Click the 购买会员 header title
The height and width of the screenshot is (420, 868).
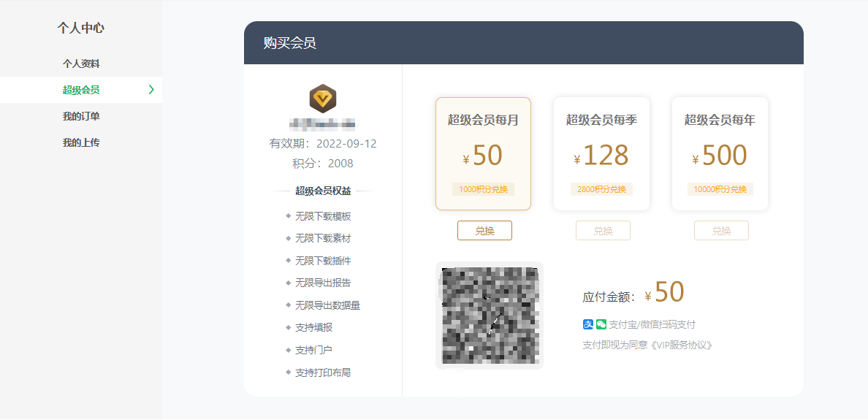[289, 43]
